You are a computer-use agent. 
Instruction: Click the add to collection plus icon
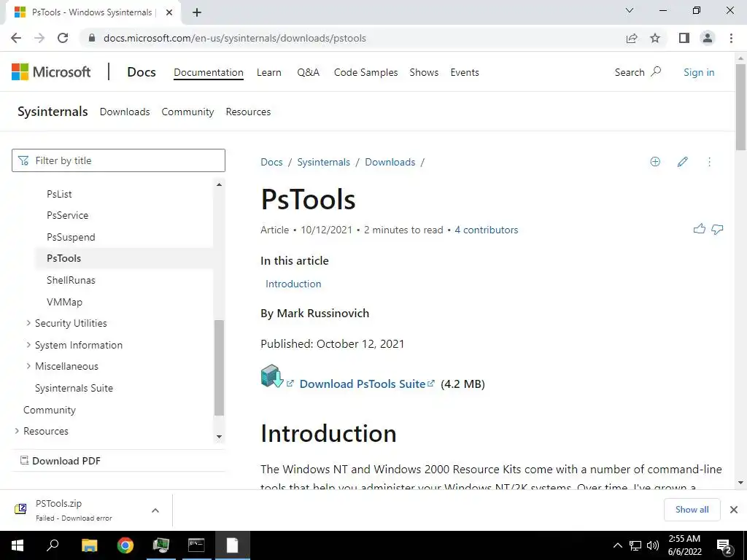[x=655, y=162]
